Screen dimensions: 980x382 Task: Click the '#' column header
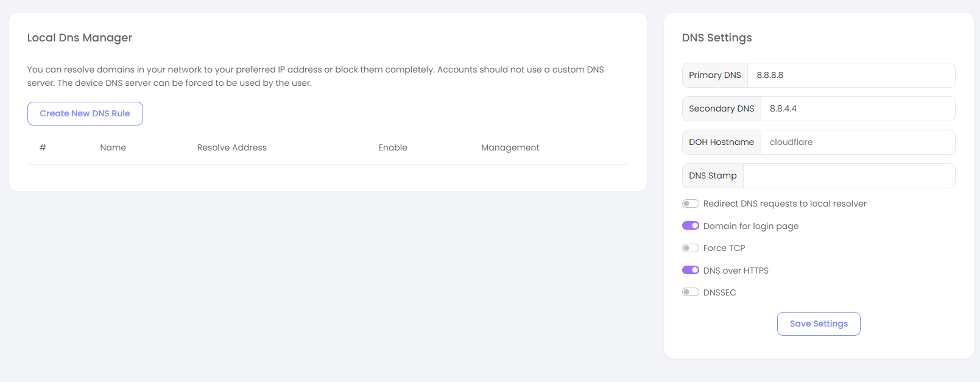pyautogui.click(x=43, y=147)
